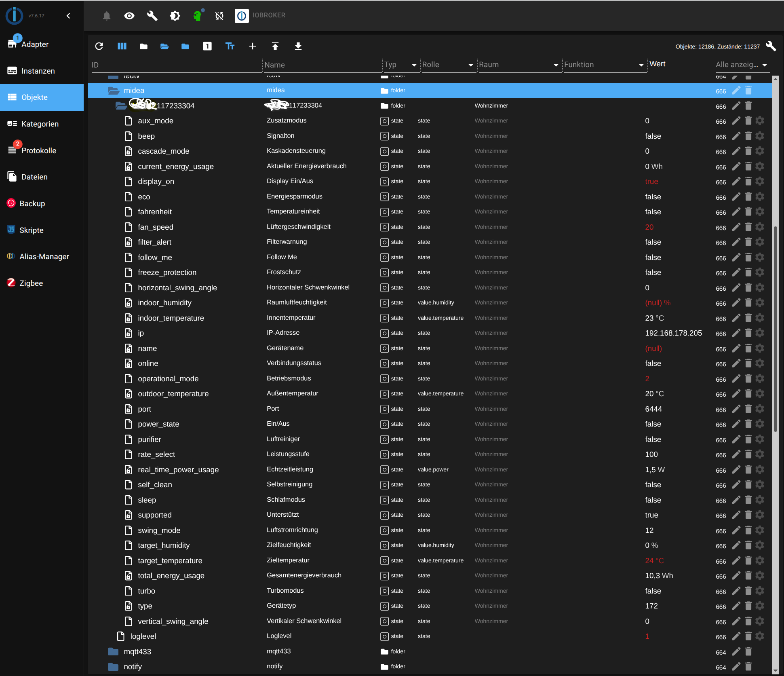
Task: Open Skripte sidebar entry
Action: (x=42, y=230)
